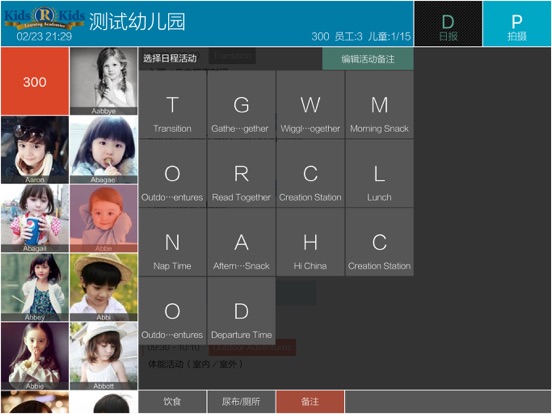Choose Outdoor Adventures tile in second row
The width and height of the screenshot is (552, 414).
(172, 173)
